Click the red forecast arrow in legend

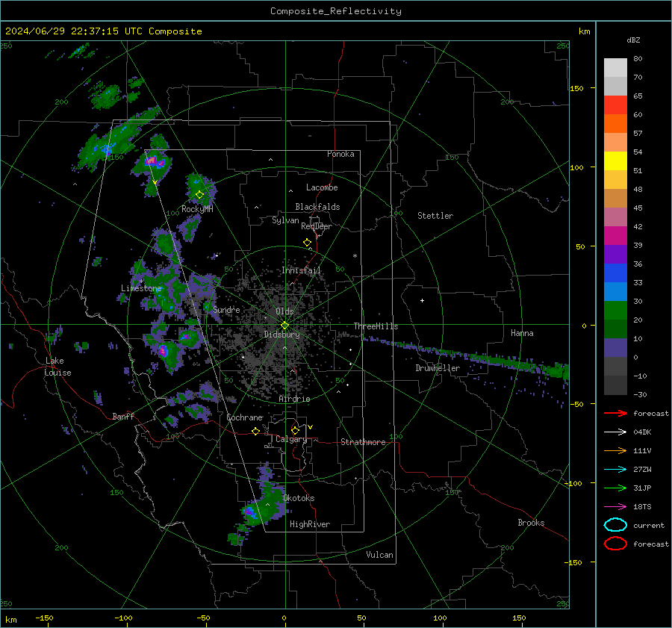coord(615,413)
